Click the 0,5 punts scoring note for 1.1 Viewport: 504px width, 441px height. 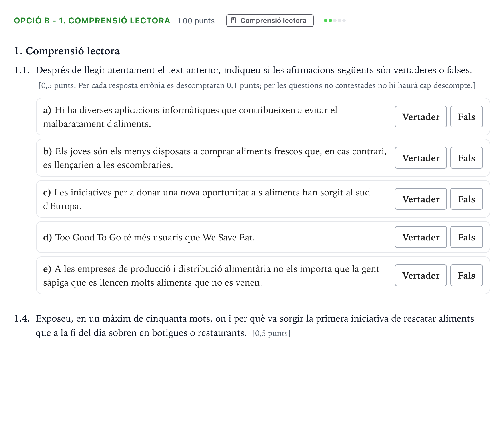click(x=257, y=85)
